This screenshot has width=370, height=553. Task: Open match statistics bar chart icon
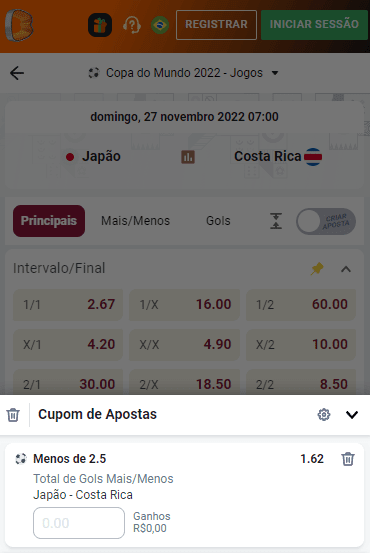[x=188, y=157]
